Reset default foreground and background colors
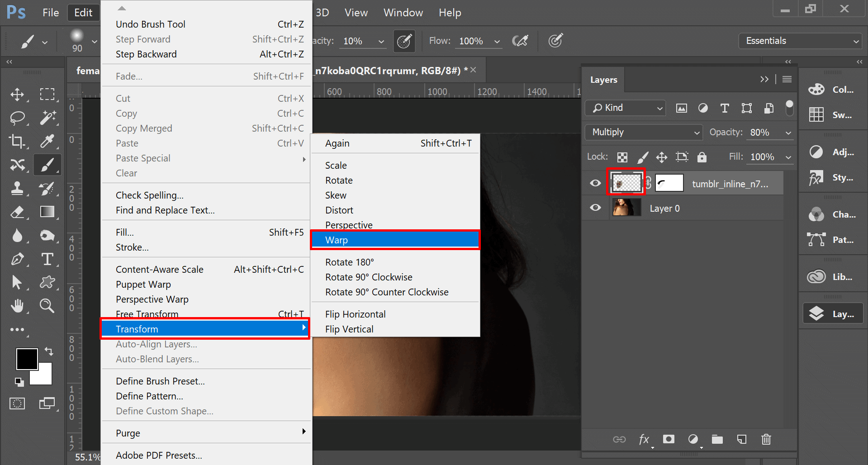The image size is (868, 465). coord(19,382)
